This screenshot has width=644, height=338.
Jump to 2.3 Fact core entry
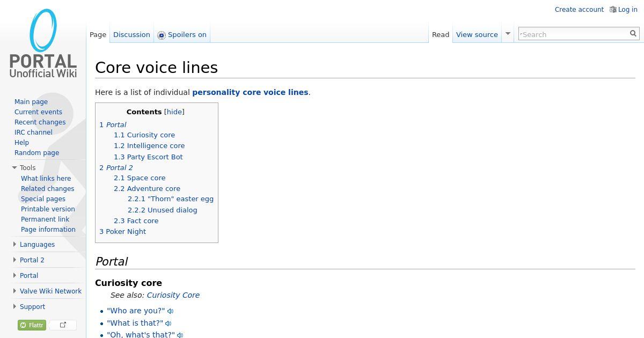[136, 221]
